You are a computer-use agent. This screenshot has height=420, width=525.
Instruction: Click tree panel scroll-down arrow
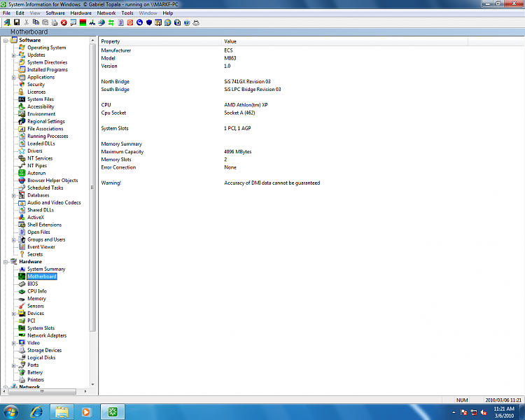pyautogui.click(x=92, y=384)
